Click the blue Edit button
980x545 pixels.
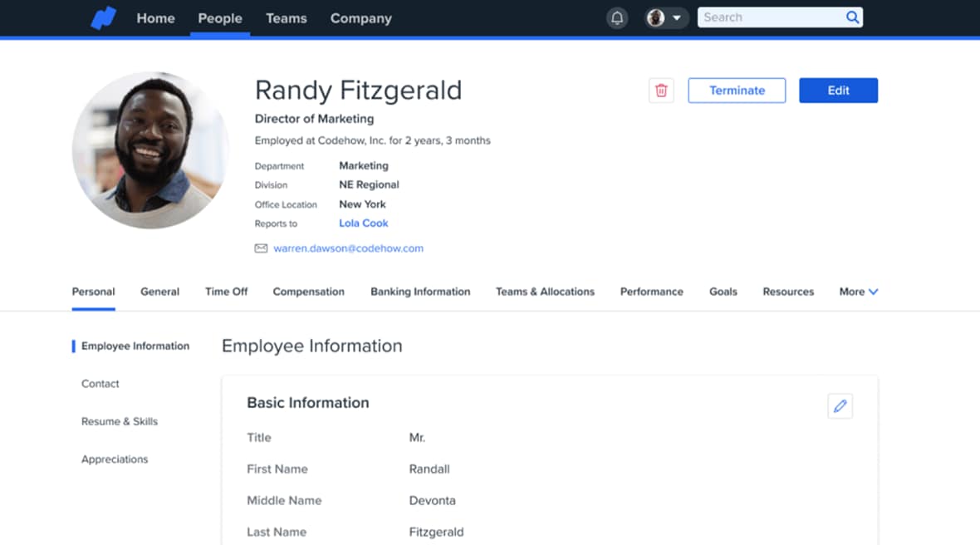point(838,91)
